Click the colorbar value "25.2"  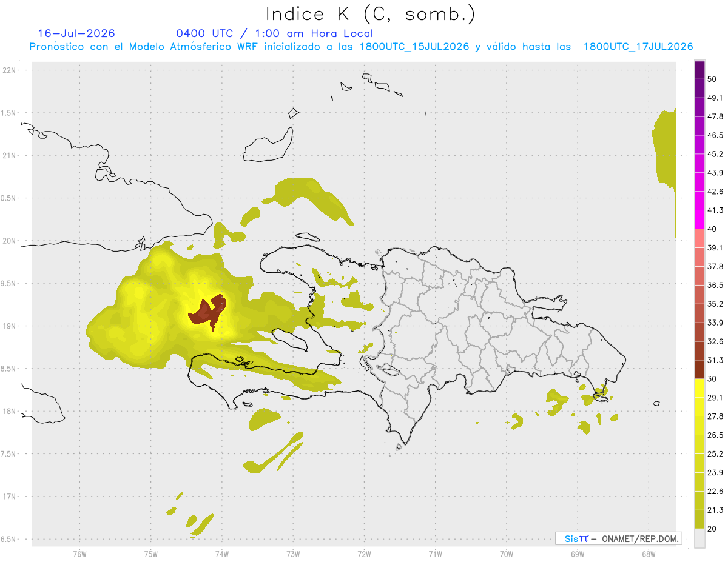point(716,454)
